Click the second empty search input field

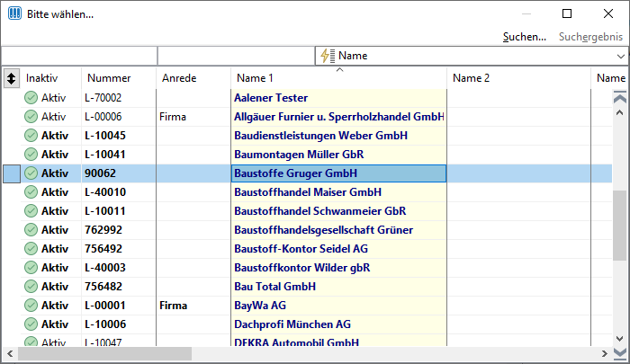[236, 56]
